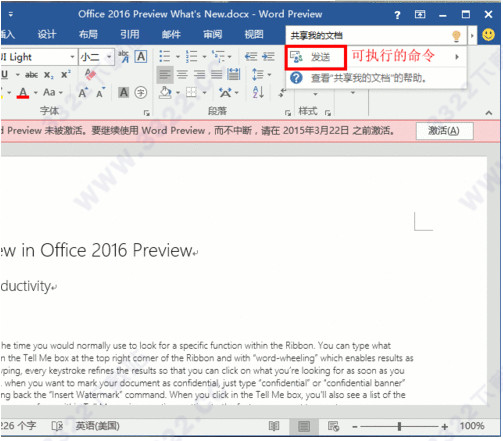Toggle align text right
This screenshot has width=503, height=441.
(199, 74)
